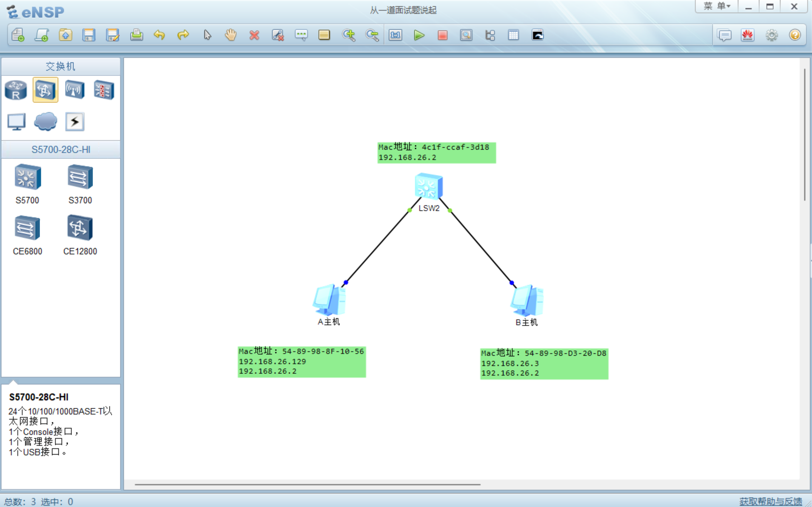Select the hand pan tool
The width and height of the screenshot is (812, 507).
point(231,35)
